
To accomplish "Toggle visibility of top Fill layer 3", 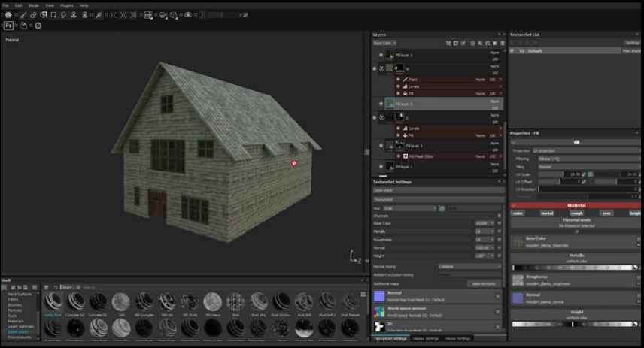I will (x=381, y=55).
